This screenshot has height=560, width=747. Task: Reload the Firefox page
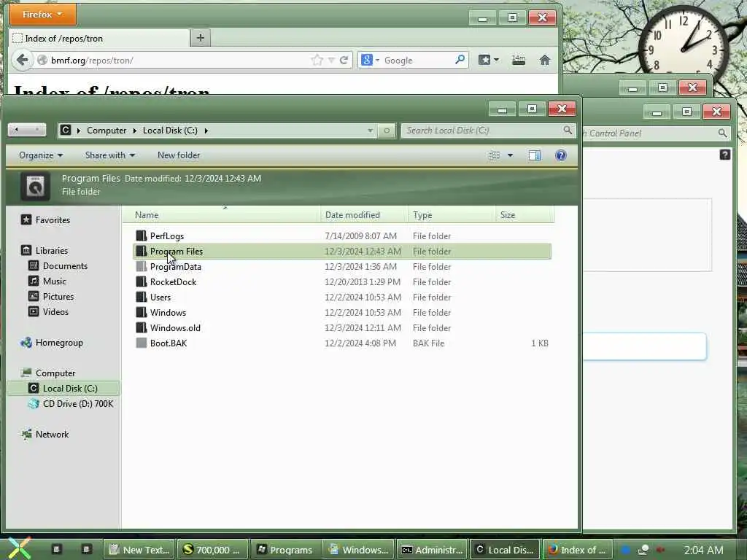(x=344, y=60)
